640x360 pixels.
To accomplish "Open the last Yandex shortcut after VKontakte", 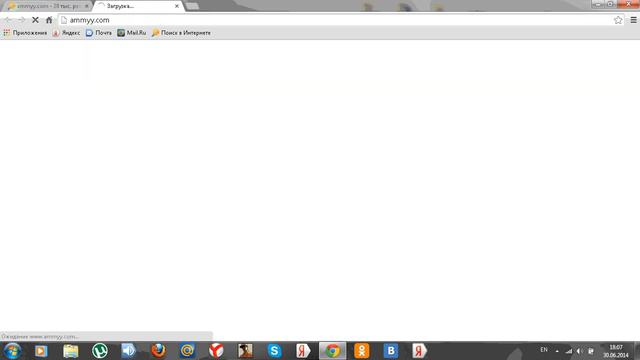I will point(420,351).
